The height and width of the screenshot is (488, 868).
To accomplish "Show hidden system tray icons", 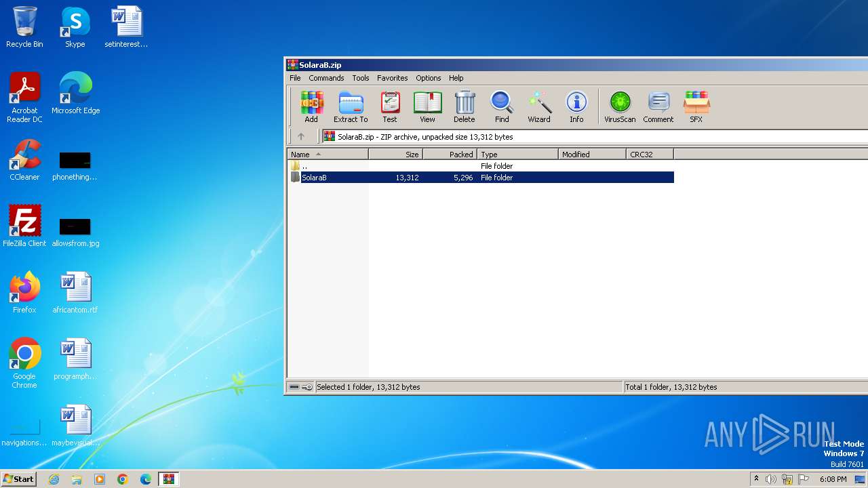I will coord(756,479).
